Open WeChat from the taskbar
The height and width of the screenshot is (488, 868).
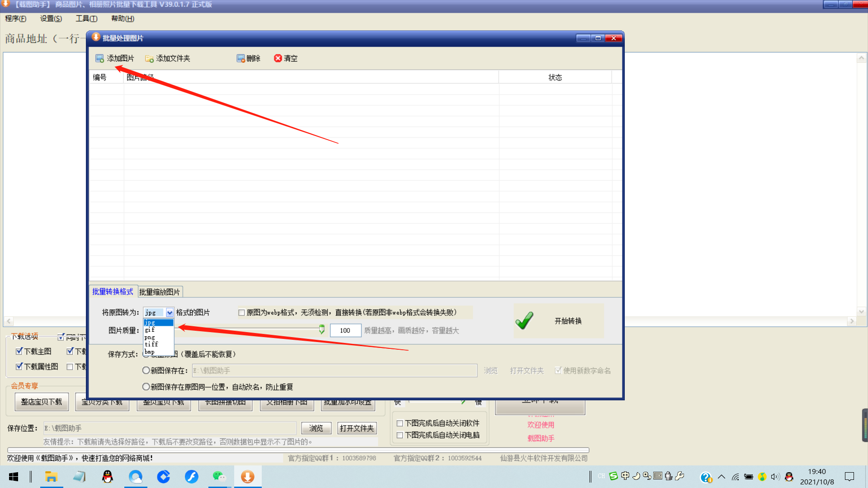click(x=219, y=477)
